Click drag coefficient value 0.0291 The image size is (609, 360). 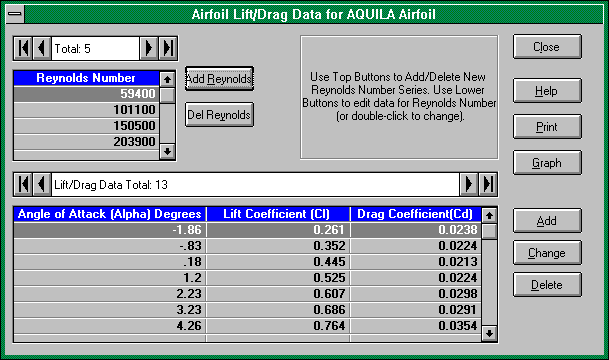pyautogui.click(x=416, y=310)
